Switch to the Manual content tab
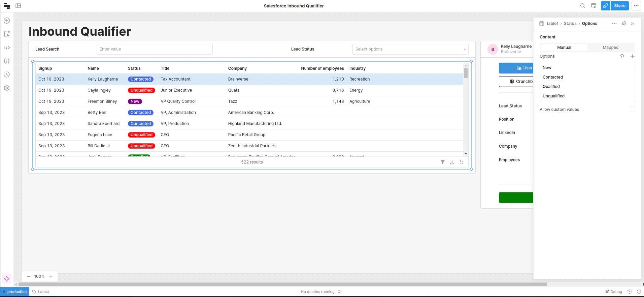The width and height of the screenshot is (644, 297). 564,48
